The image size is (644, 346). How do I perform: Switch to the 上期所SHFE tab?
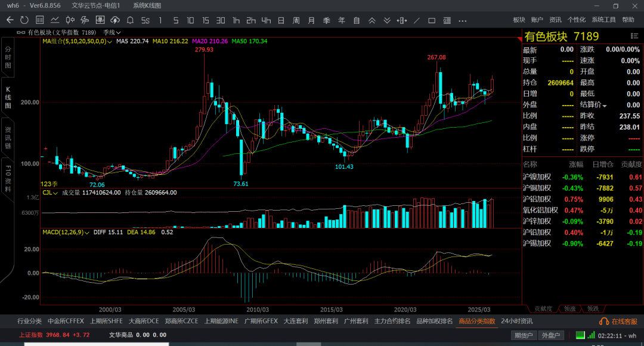[106, 321]
